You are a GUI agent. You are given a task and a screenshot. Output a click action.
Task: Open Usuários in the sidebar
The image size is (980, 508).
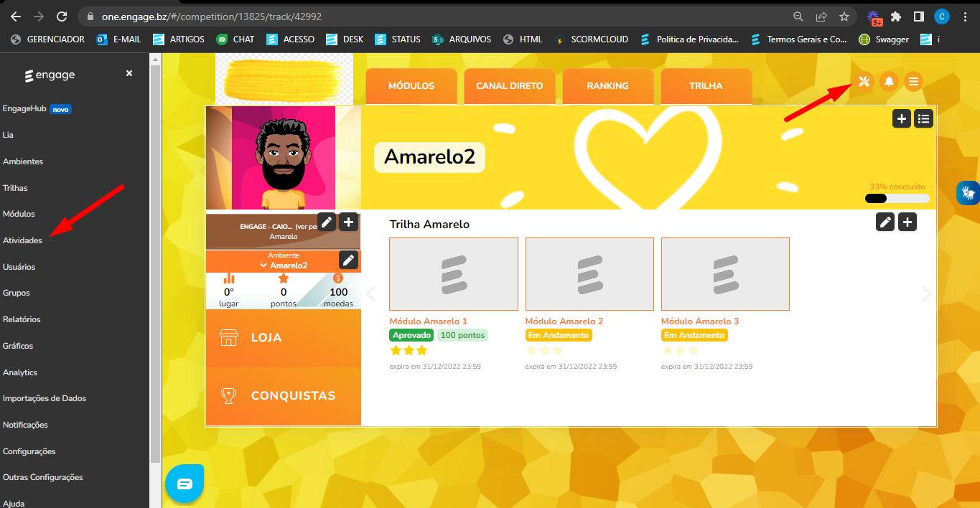[x=19, y=267]
